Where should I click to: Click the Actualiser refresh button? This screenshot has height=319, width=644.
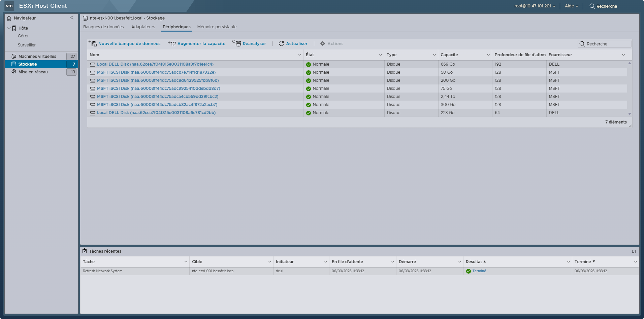tap(293, 44)
